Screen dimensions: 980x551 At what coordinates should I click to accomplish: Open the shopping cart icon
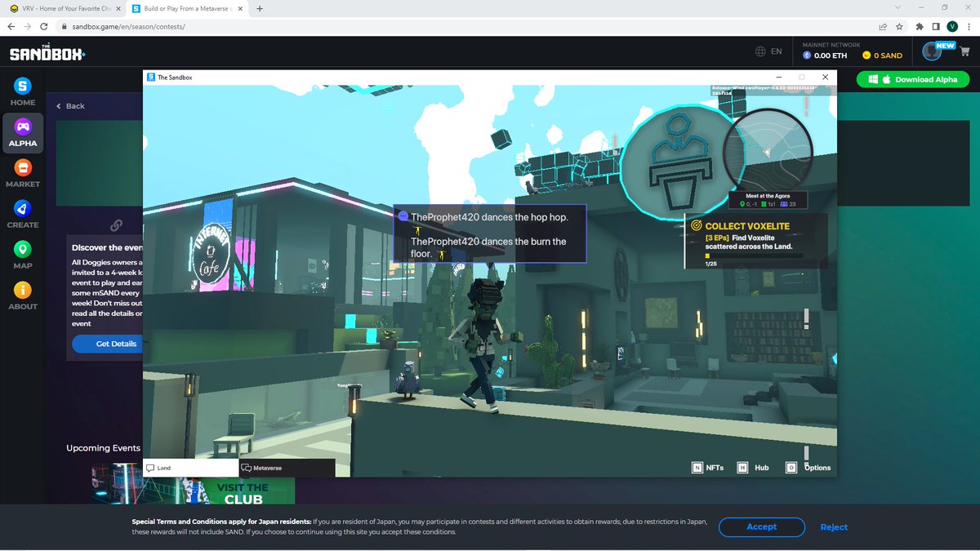[964, 53]
